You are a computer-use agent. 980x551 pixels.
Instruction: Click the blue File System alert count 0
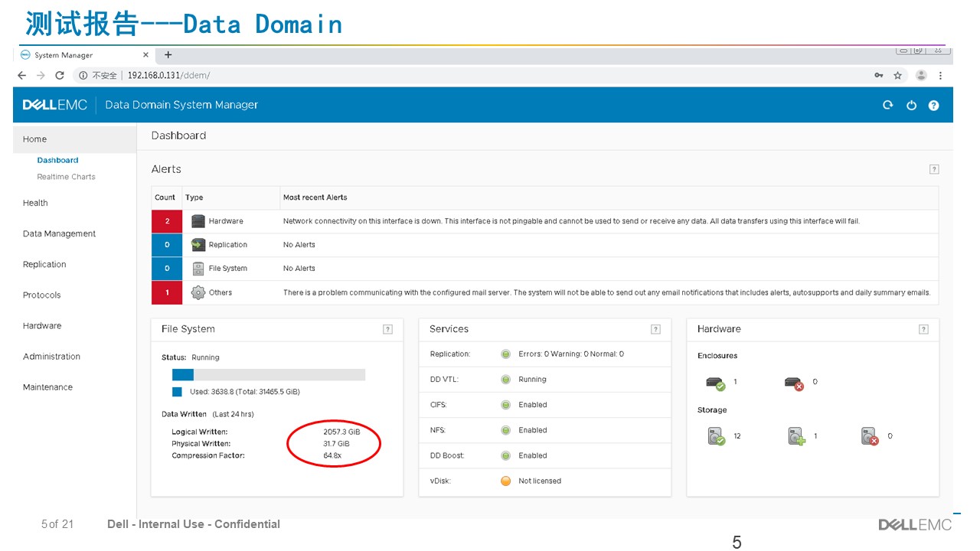click(167, 269)
